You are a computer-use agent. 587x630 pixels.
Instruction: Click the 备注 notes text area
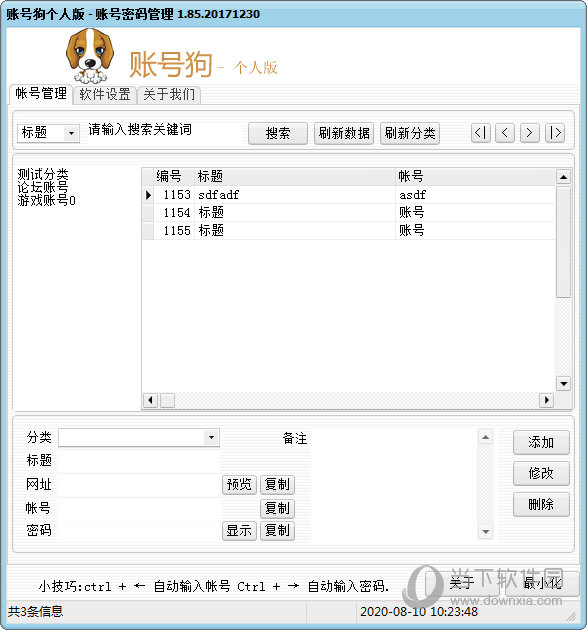[x=394, y=484]
